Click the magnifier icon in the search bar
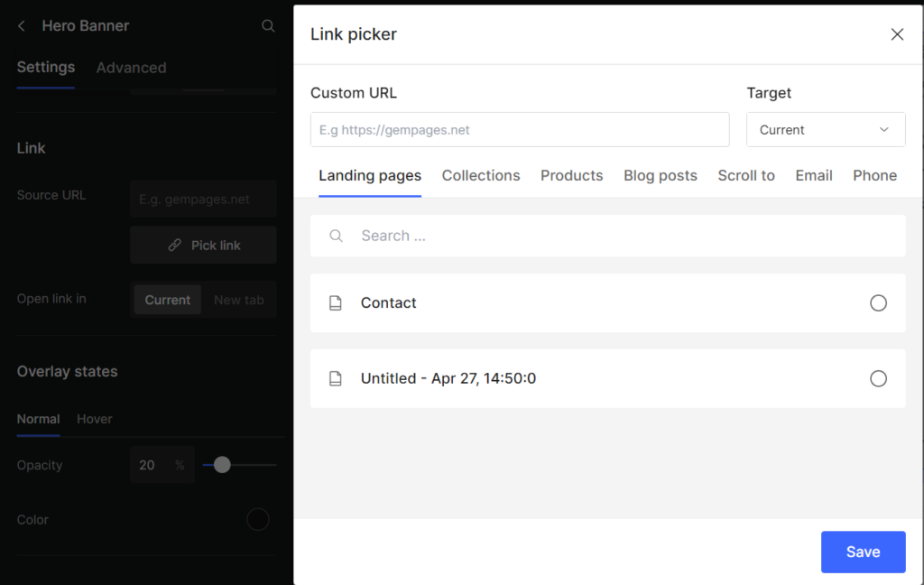 [x=337, y=236]
